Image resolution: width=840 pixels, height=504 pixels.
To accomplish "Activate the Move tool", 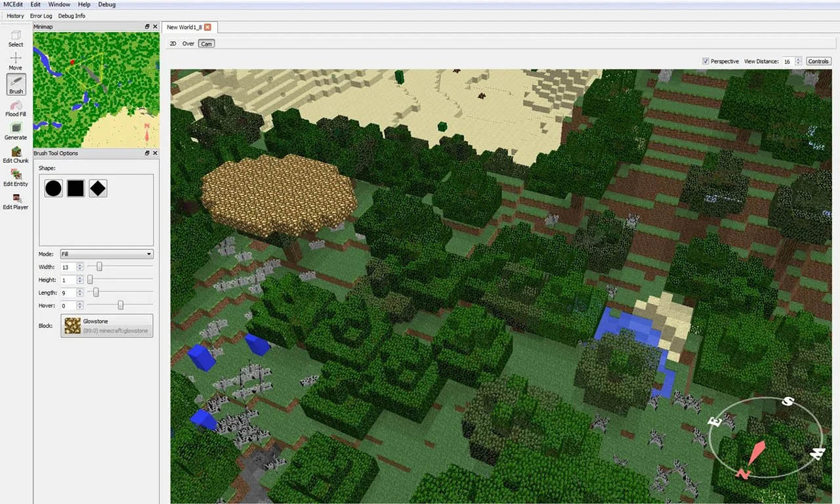I will [x=16, y=62].
